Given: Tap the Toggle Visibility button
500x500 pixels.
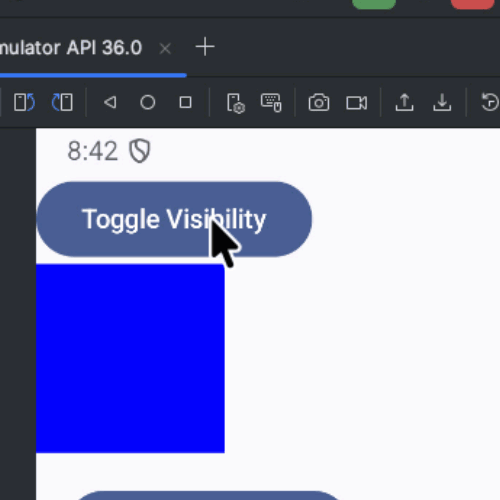Looking at the screenshot, I should click(174, 219).
